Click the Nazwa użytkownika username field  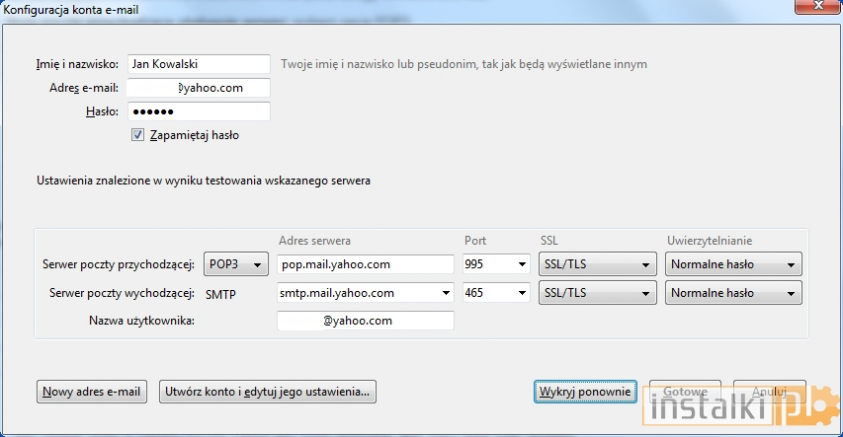click(x=365, y=321)
